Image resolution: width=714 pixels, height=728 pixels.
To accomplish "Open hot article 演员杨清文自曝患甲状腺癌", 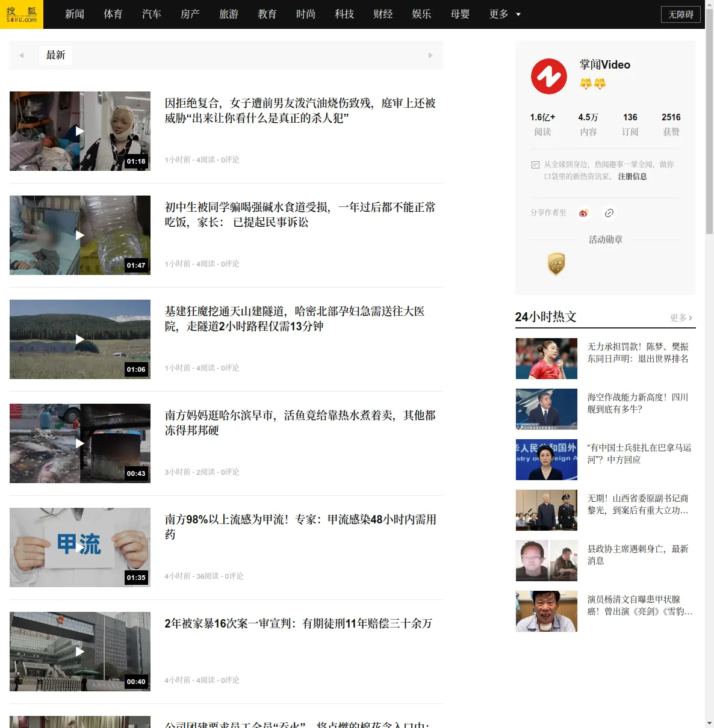I will [639, 605].
